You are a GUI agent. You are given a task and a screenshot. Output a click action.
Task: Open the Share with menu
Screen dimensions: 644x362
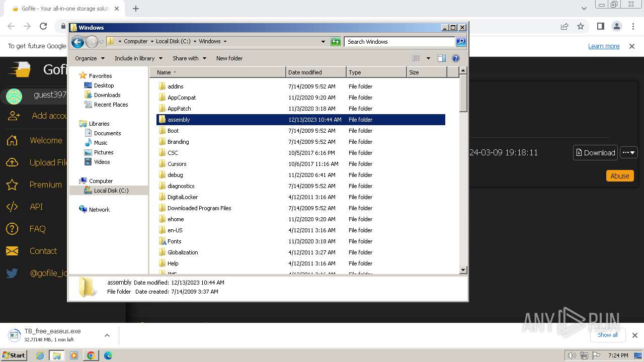click(189, 58)
